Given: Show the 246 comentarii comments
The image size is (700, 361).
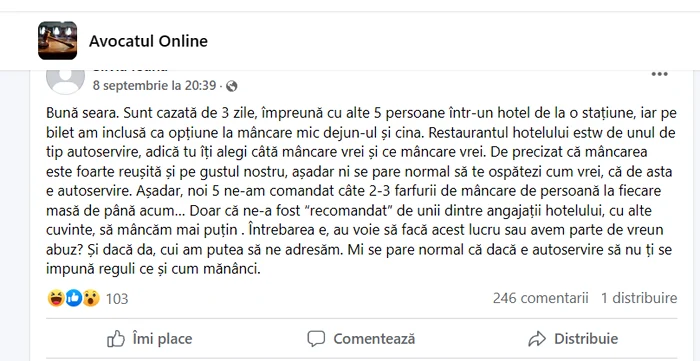Looking at the screenshot, I should pyautogui.click(x=540, y=298).
